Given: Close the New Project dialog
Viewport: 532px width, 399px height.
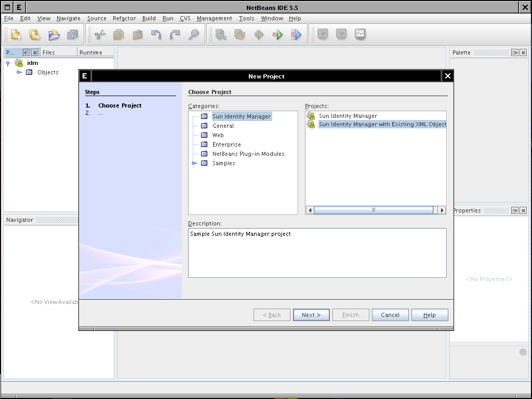Looking at the screenshot, I should point(447,76).
